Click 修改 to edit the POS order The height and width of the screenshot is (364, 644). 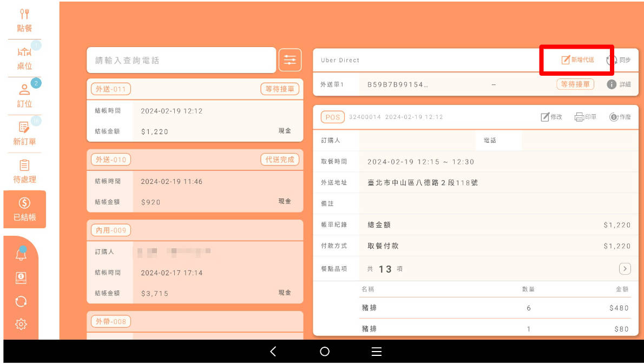click(x=551, y=117)
